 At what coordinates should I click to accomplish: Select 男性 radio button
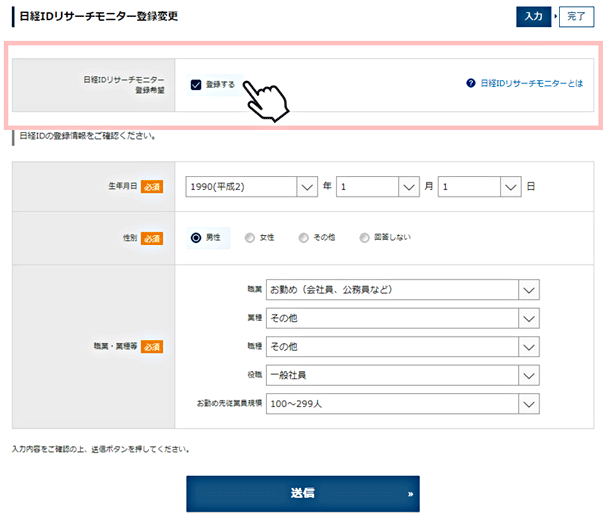tap(196, 237)
